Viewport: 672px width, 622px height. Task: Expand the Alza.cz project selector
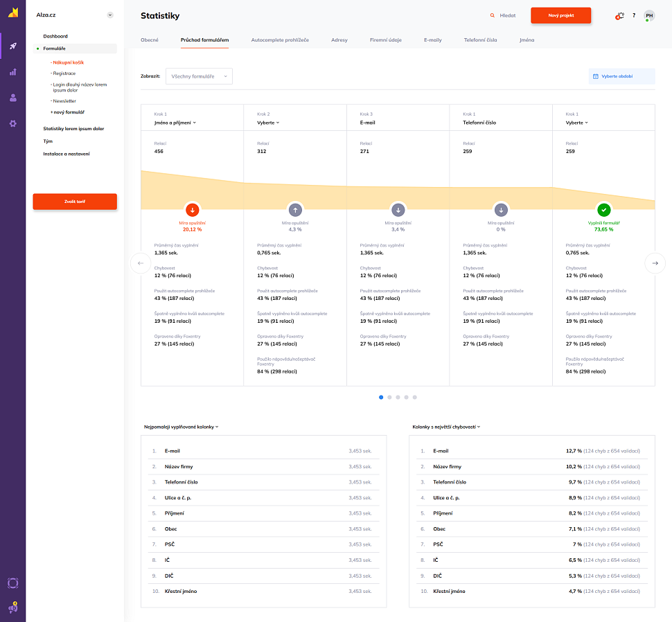[x=110, y=15]
